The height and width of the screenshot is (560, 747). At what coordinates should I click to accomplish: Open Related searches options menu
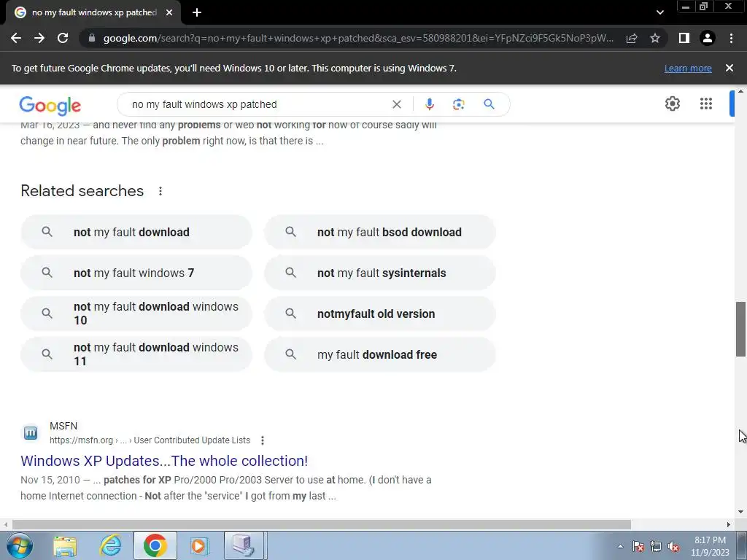[160, 191]
